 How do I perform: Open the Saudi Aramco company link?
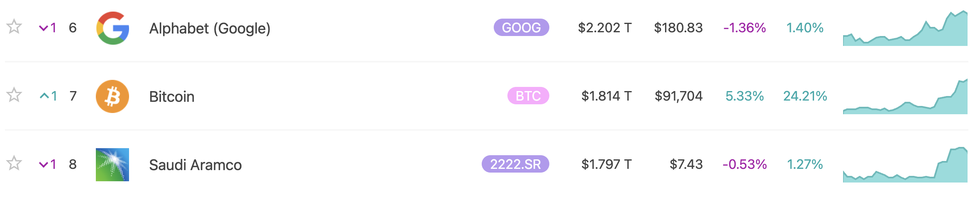(195, 165)
